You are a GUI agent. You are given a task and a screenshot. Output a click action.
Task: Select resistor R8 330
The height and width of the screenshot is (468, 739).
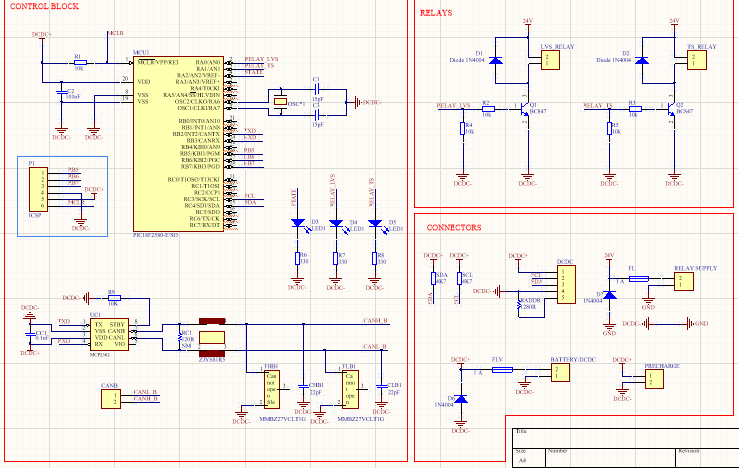375,258
